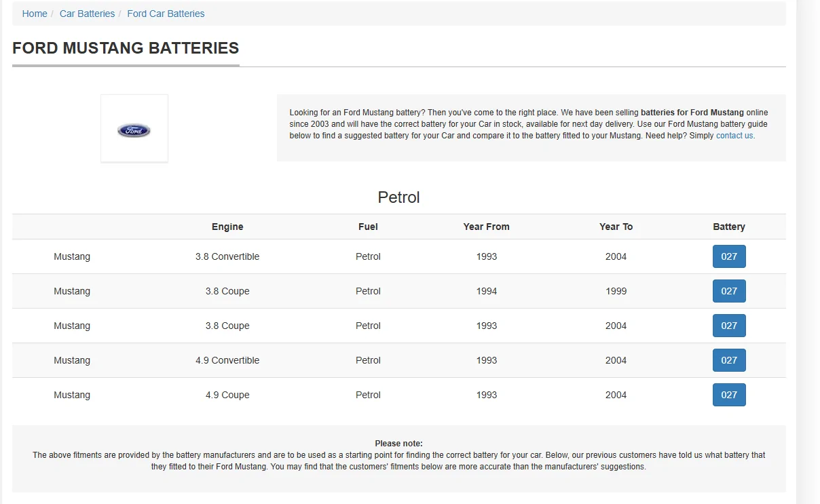820x504 pixels.
Task: Click the 3.8 Convertible engine cell
Action: 227,256
